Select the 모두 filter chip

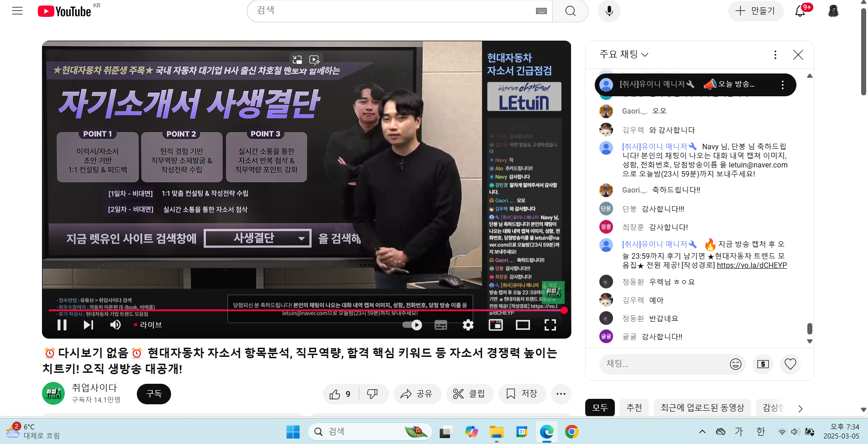600,407
